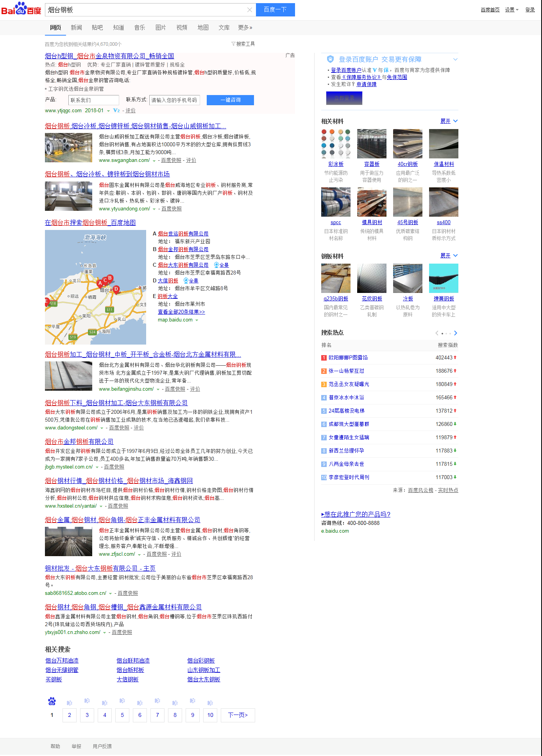Click the shield icon beside login header
The image size is (542, 756).
pos(330,59)
